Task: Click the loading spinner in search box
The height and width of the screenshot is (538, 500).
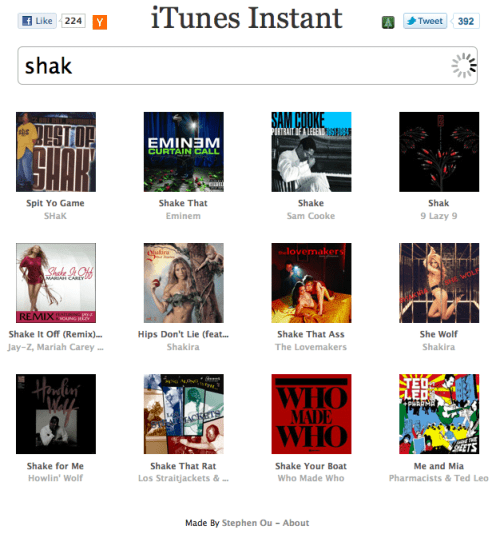Action: pyautogui.click(x=464, y=65)
